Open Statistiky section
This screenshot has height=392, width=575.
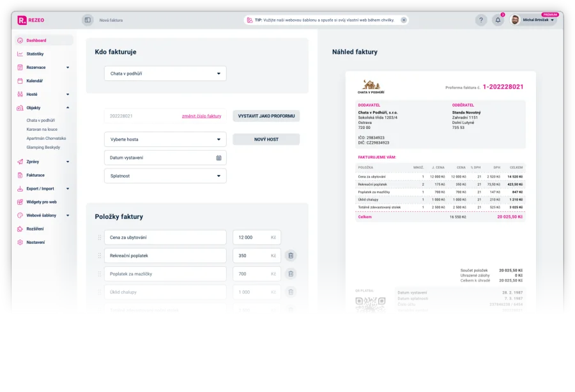pyautogui.click(x=35, y=54)
